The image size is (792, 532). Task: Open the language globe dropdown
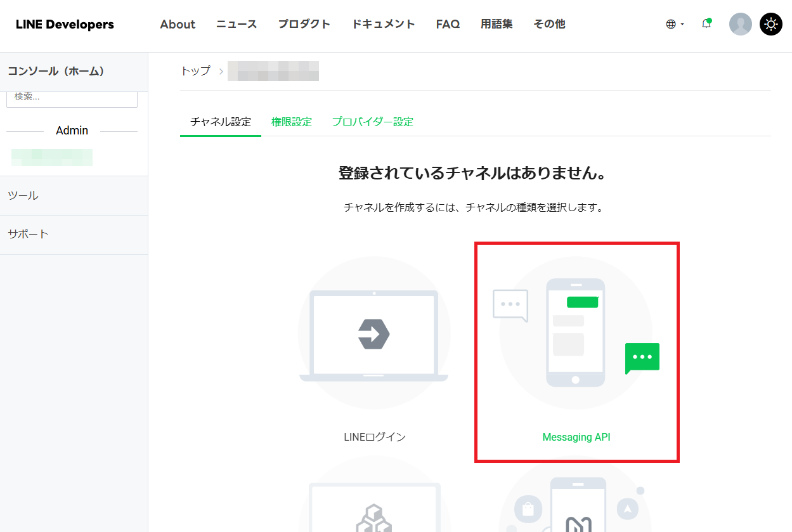coord(674,24)
